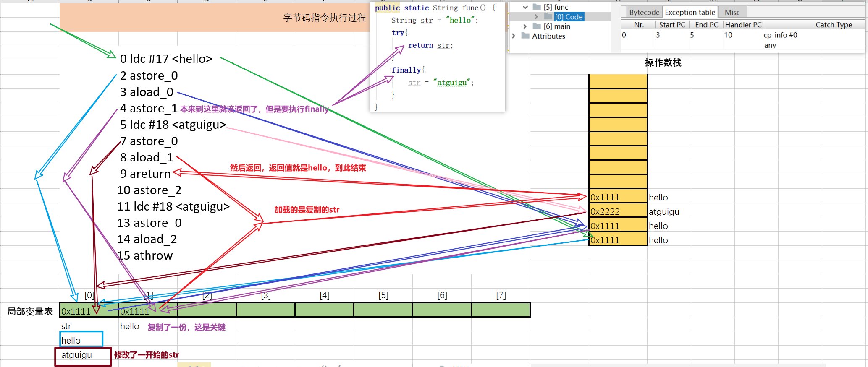
Task: Click the [7] slot index label
Action: point(501,295)
